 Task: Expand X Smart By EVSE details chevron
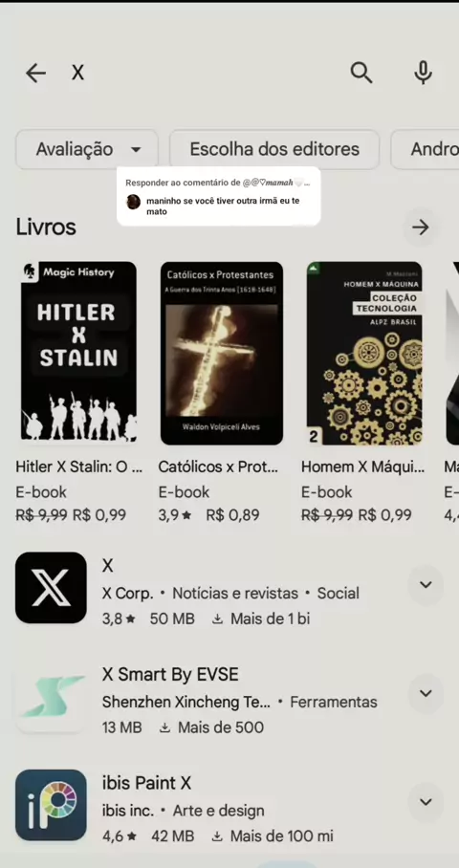tap(426, 693)
